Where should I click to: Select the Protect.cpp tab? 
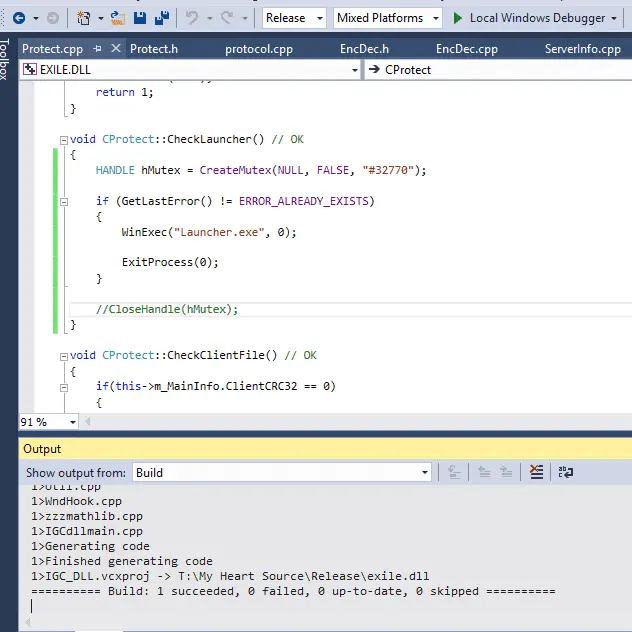pos(52,49)
